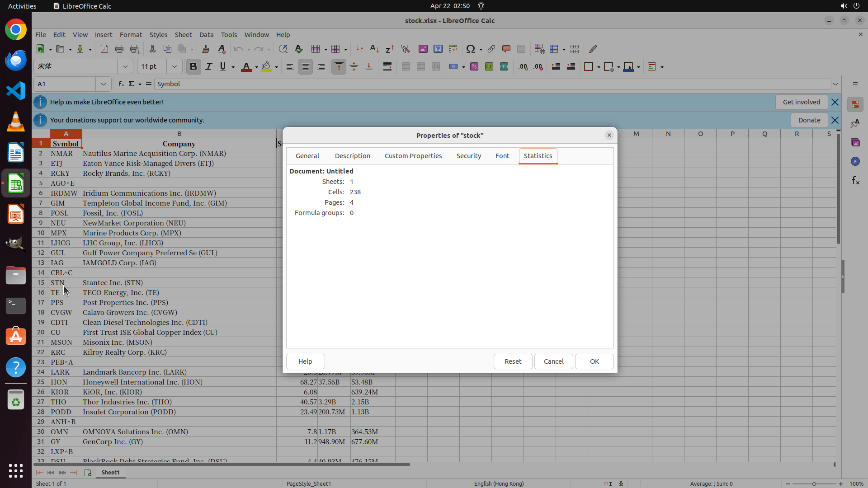Click the Export as PDF icon
The height and width of the screenshot is (488, 868).
pyautogui.click(x=104, y=49)
